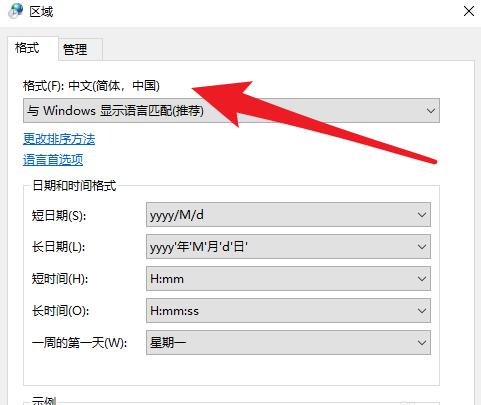Click the 更改排序方法 link

point(59,139)
